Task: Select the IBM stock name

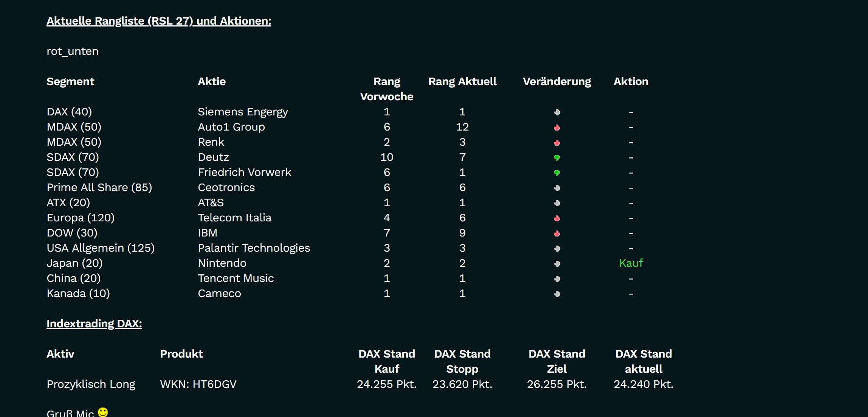Action: tap(208, 233)
